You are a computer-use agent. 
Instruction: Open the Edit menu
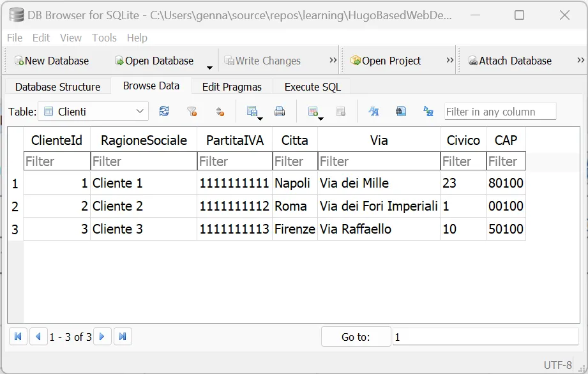pos(41,38)
